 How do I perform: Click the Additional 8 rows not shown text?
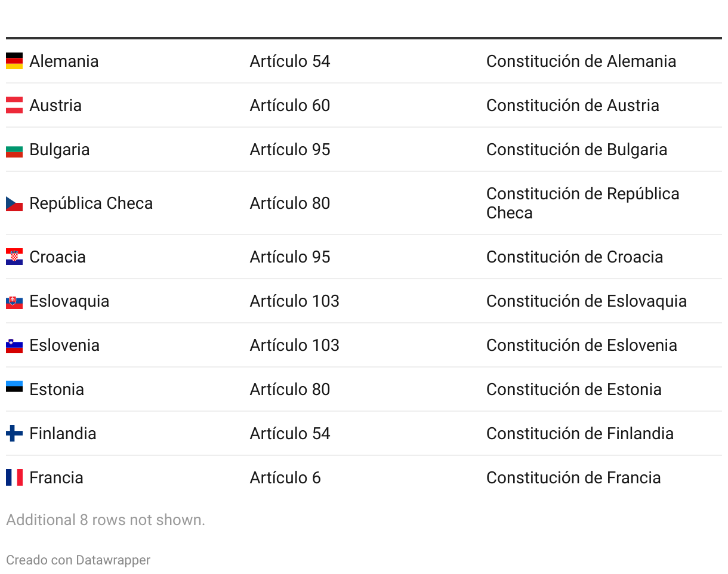click(106, 520)
